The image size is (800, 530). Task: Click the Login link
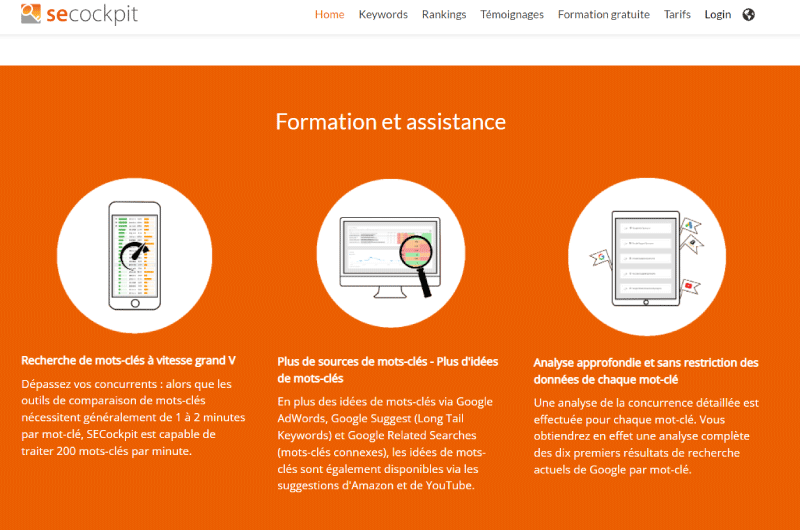[718, 15]
